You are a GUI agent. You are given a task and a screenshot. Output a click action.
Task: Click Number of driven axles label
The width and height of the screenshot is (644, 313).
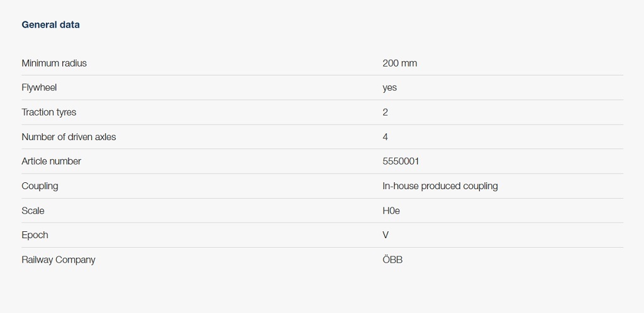(x=69, y=136)
